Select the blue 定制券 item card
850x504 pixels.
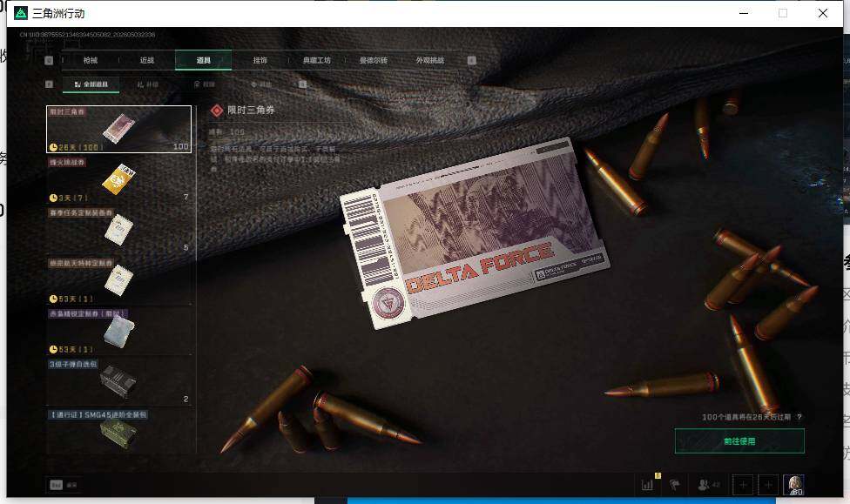pyautogui.click(x=118, y=331)
